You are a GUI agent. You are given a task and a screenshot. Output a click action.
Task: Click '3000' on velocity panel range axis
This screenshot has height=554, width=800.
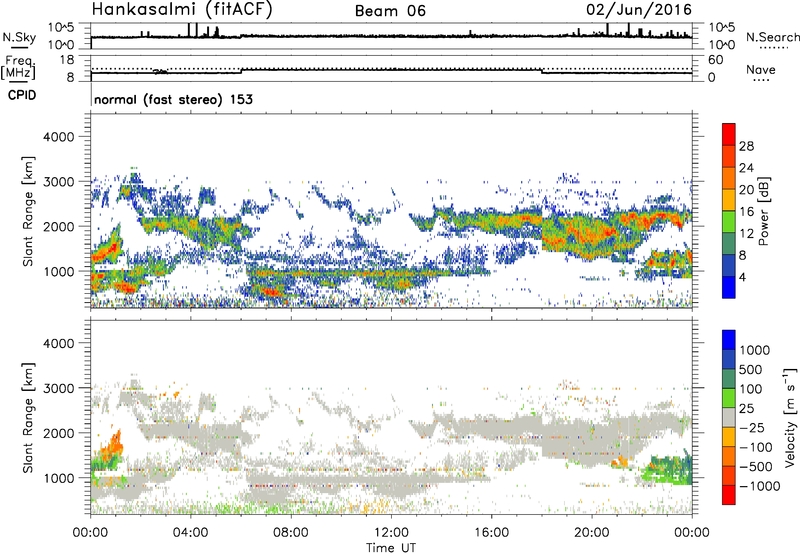59,388
